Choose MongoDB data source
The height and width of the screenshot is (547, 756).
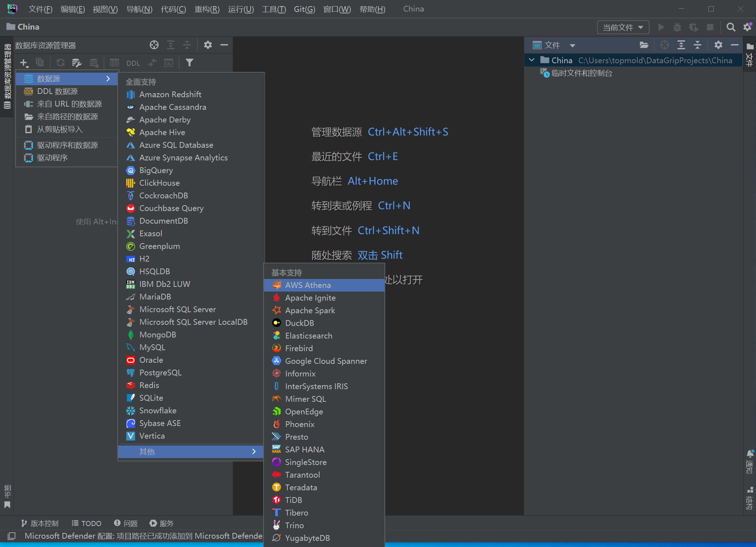(x=191, y=335)
